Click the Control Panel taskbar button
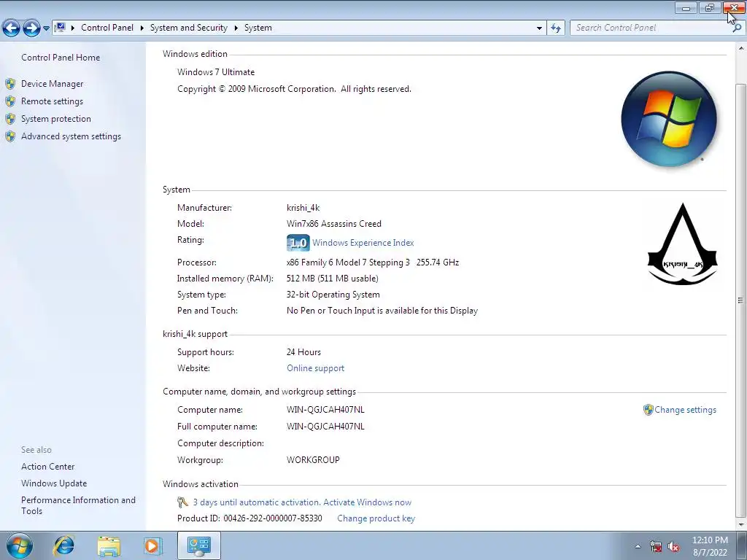Screen dimensions: 747x560 click(198, 545)
